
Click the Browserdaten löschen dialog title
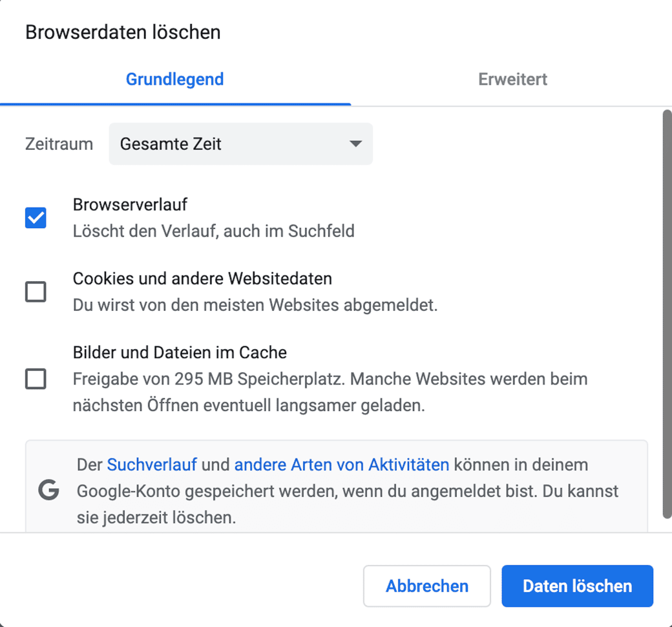123,32
